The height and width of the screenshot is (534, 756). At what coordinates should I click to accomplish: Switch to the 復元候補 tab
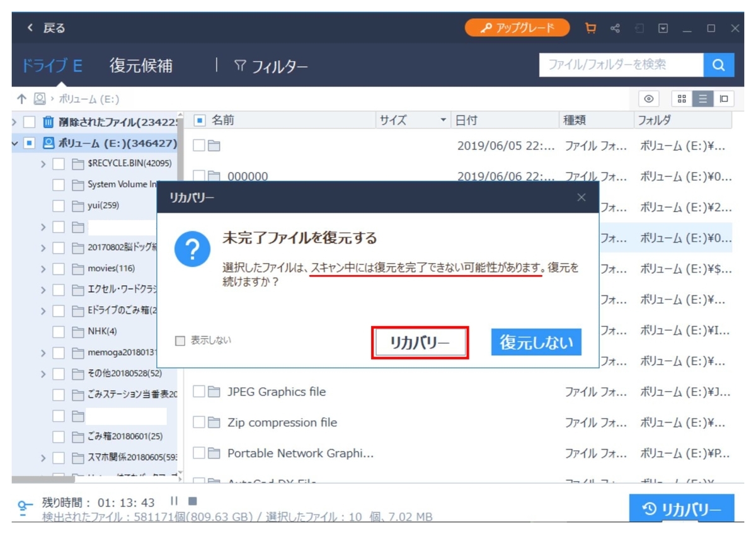tap(140, 65)
